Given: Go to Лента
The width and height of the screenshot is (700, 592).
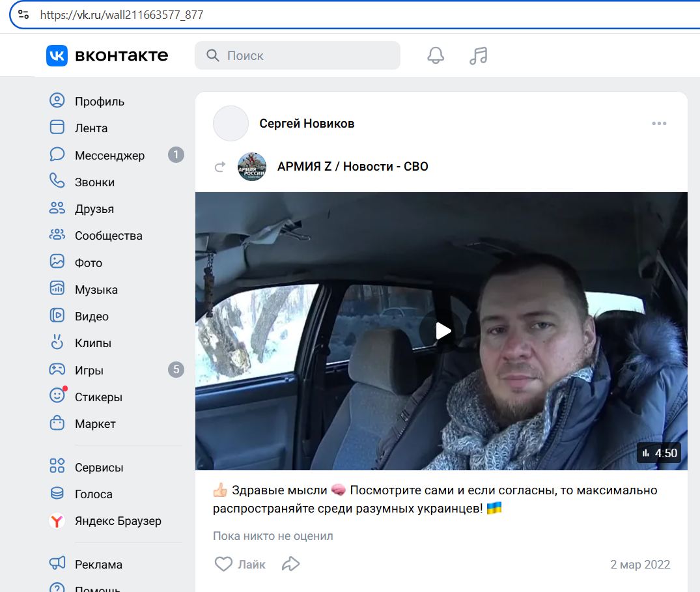Looking at the screenshot, I should pos(91,128).
